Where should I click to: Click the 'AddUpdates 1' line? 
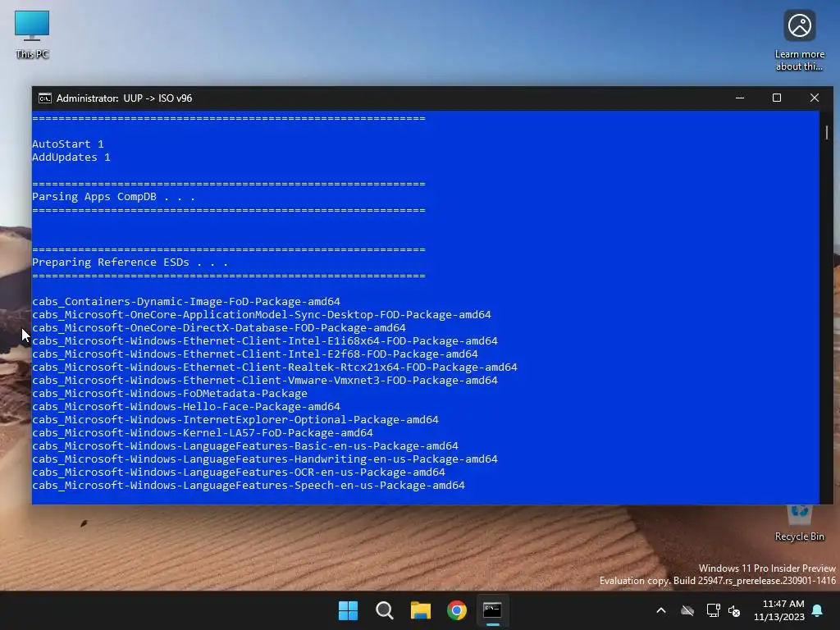click(x=71, y=157)
